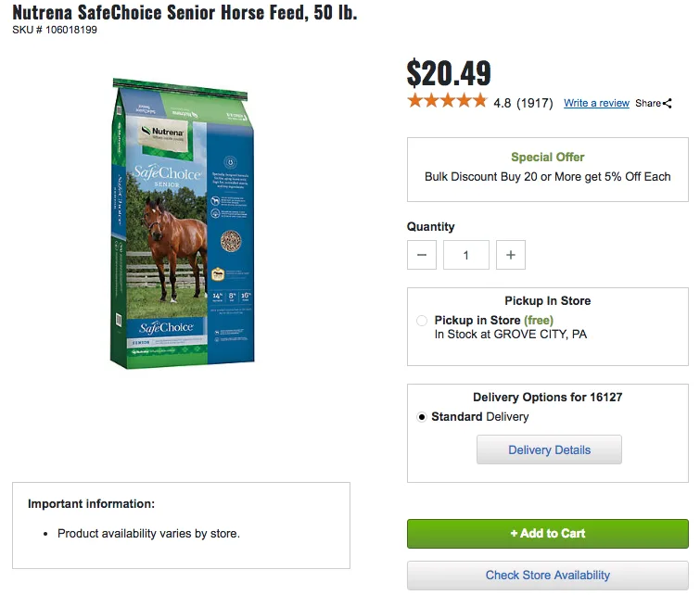Click the 4.8 rating number
The height and width of the screenshot is (595, 700).
click(x=502, y=103)
